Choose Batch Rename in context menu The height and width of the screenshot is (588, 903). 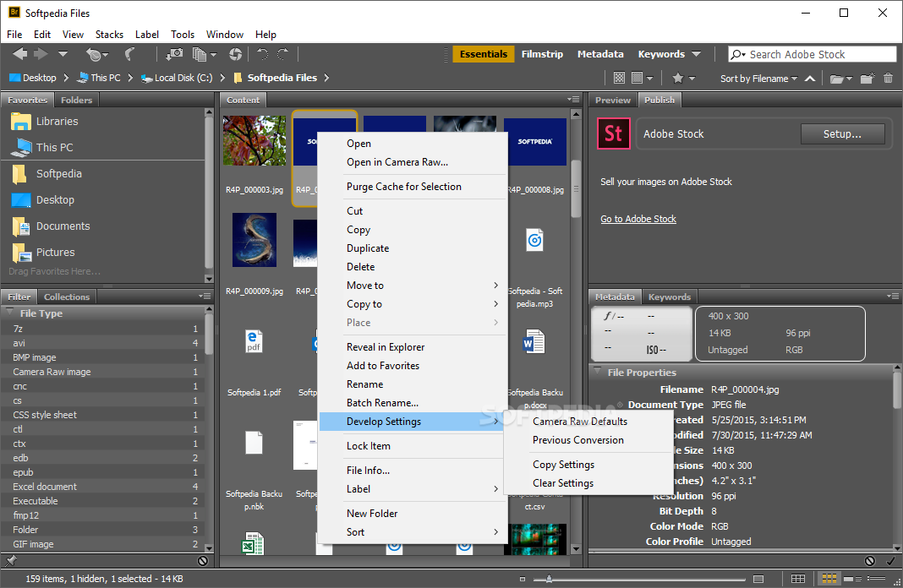pos(382,403)
